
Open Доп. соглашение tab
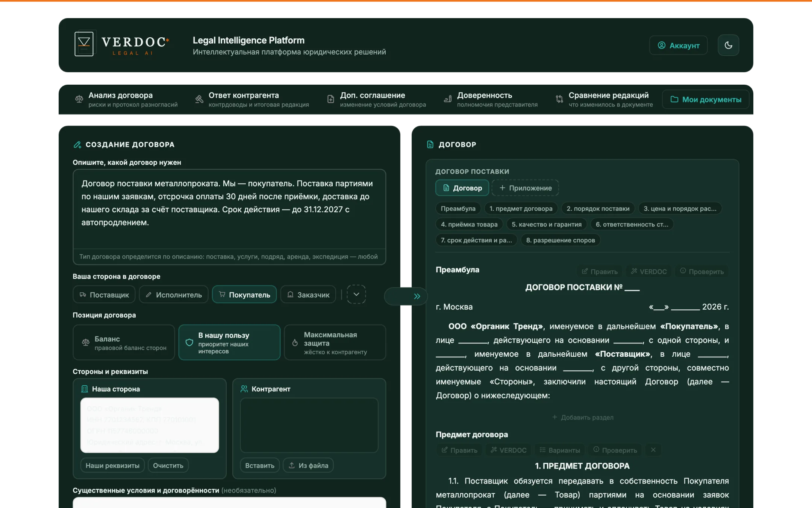376,99
